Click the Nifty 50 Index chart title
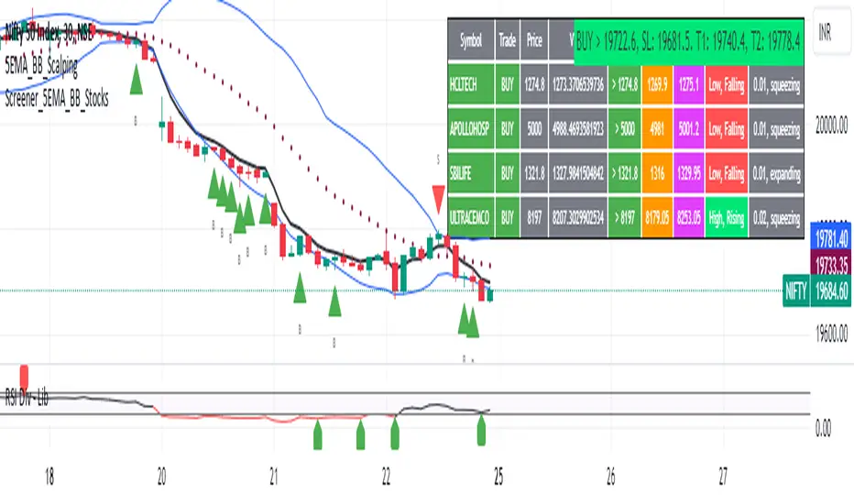Image resolution: width=854 pixels, height=504 pixels. point(49,34)
